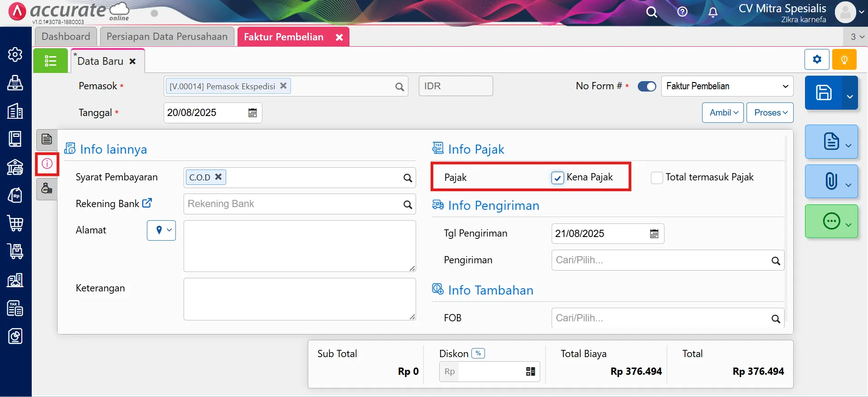Switch to Persiapan Data Perusahaan tab

[167, 37]
